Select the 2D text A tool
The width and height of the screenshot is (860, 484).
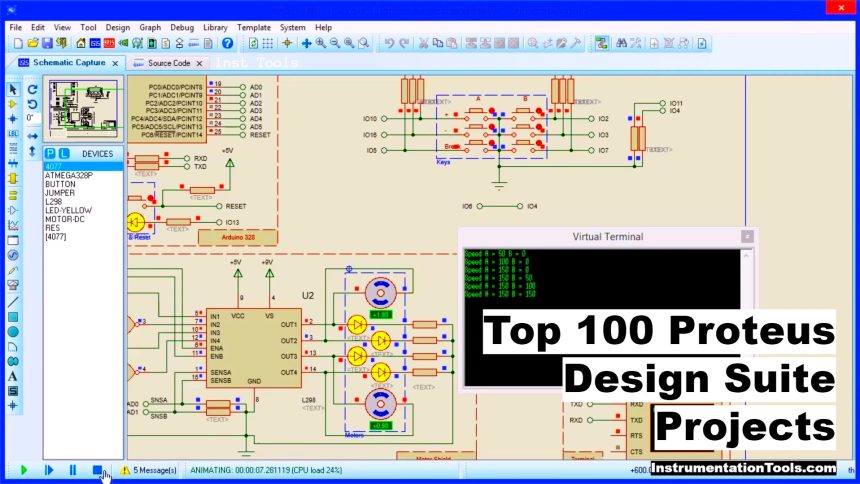tap(13, 376)
